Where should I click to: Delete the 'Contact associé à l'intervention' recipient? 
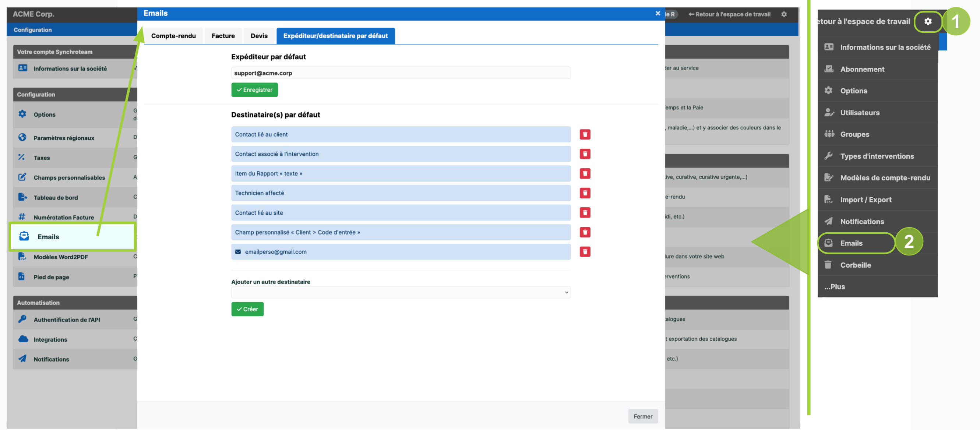point(585,154)
